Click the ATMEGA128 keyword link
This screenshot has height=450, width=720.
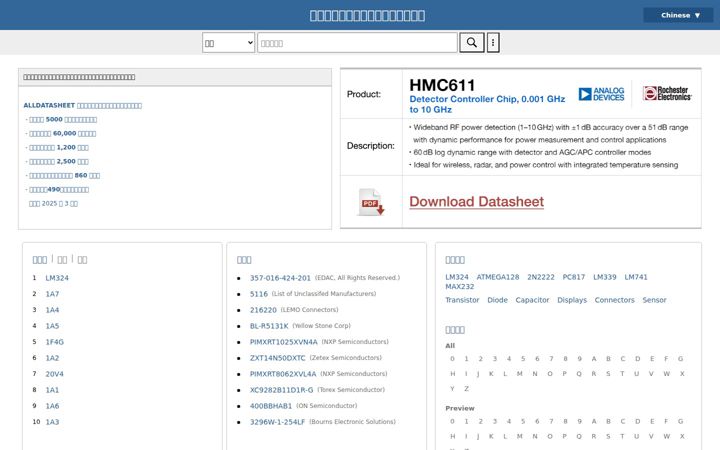point(498,277)
